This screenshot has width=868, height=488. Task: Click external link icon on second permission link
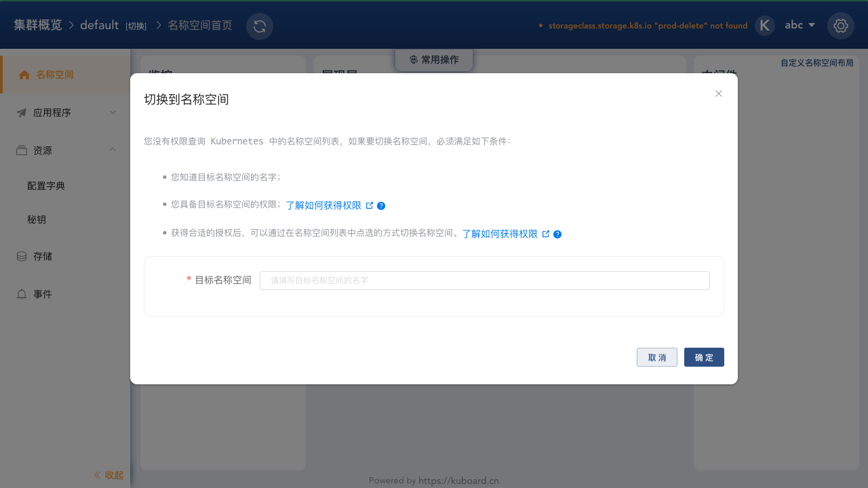546,234
